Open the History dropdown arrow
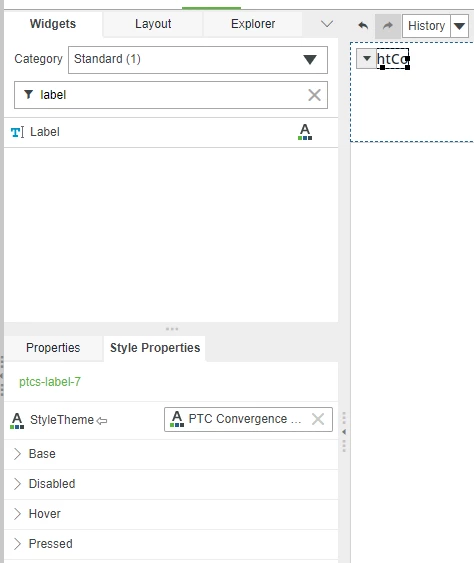This screenshot has width=474, height=563. tap(459, 26)
